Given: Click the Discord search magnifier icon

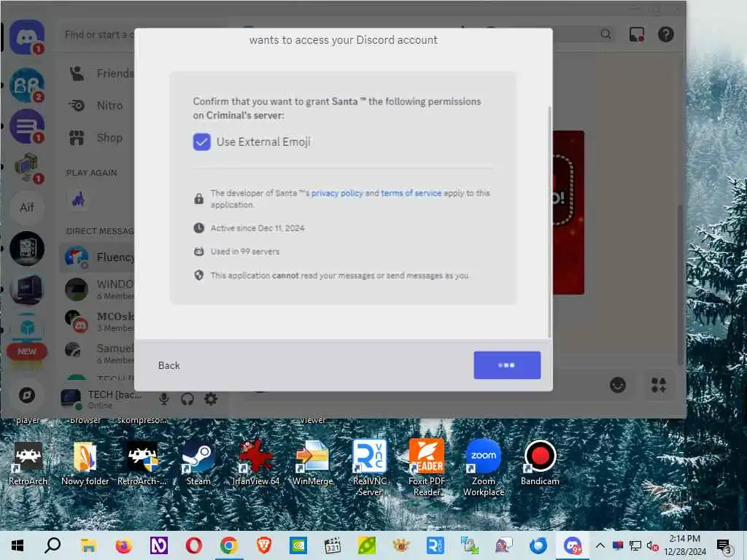Looking at the screenshot, I should 605,34.
